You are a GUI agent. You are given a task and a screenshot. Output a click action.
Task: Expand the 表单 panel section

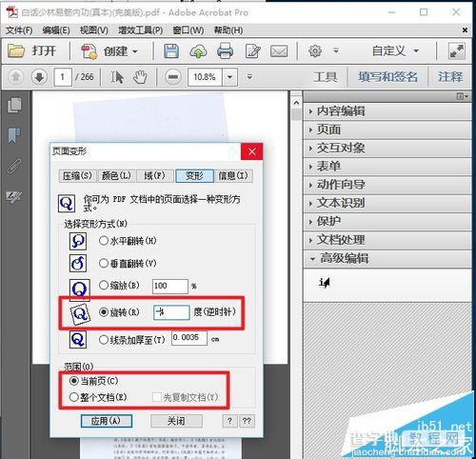(x=387, y=167)
